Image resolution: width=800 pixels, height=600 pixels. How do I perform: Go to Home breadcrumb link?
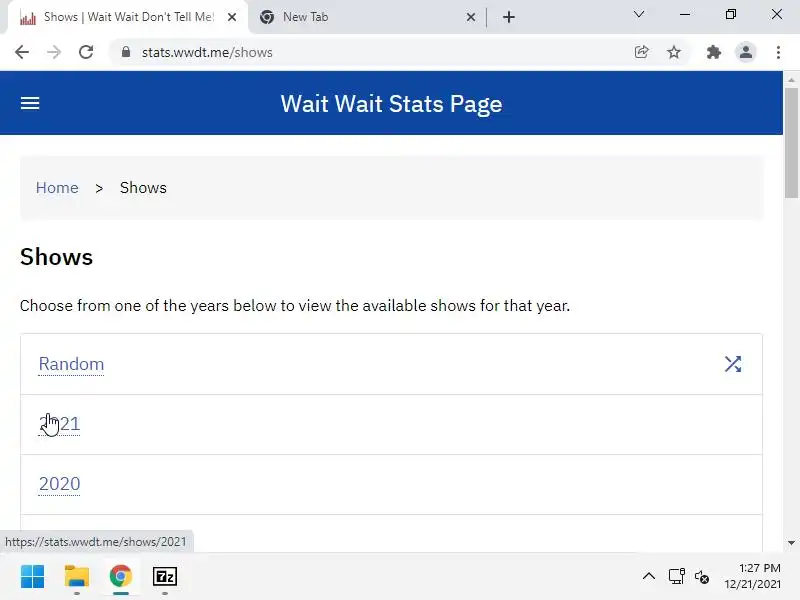click(x=57, y=188)
